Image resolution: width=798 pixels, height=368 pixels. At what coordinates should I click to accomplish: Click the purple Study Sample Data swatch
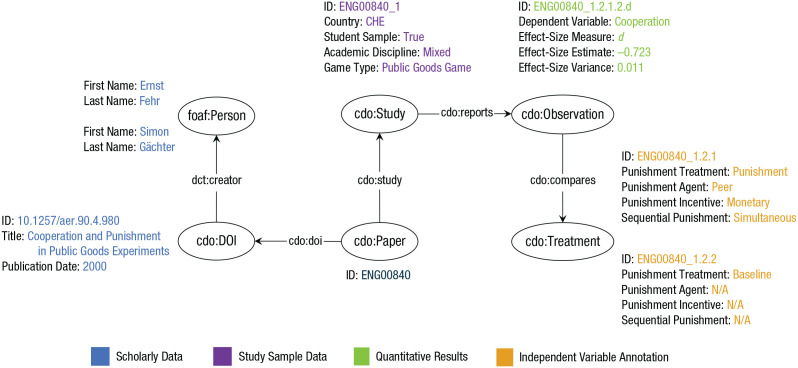pyautogui.click(x=221, y=356)
